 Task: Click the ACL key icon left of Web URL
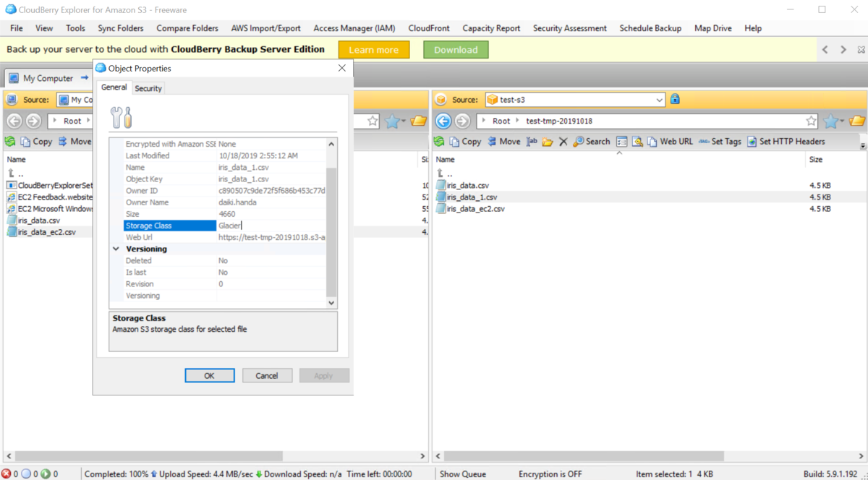638,142
